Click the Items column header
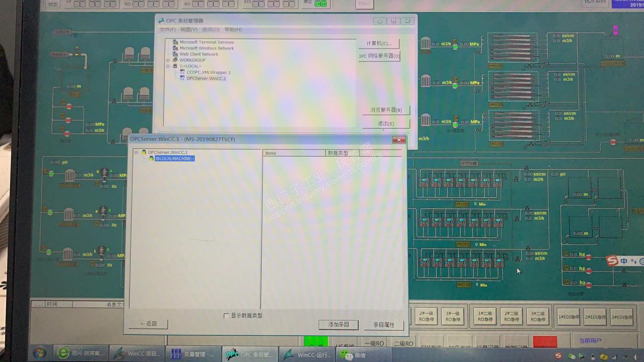 point(294,153)
